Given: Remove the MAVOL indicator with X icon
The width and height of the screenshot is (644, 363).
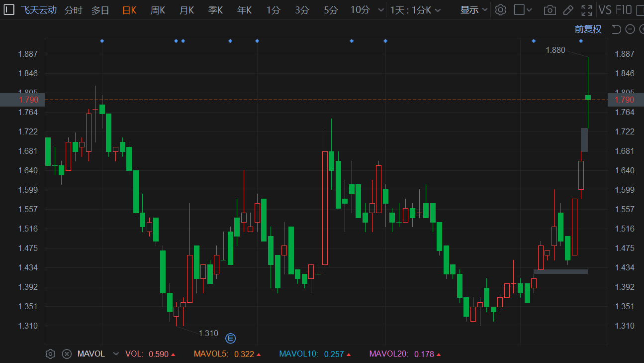Looking at the screenshot, I should tap(67, 354).
